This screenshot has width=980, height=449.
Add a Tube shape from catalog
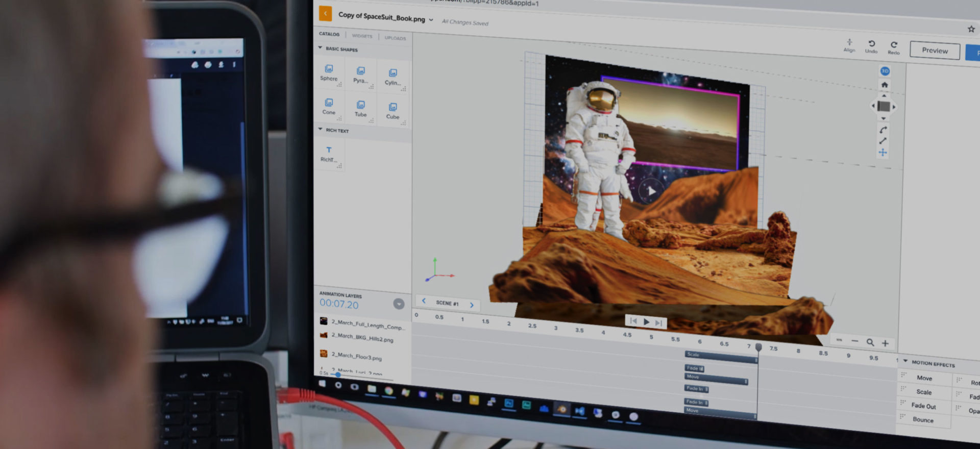tap(360, 109)
